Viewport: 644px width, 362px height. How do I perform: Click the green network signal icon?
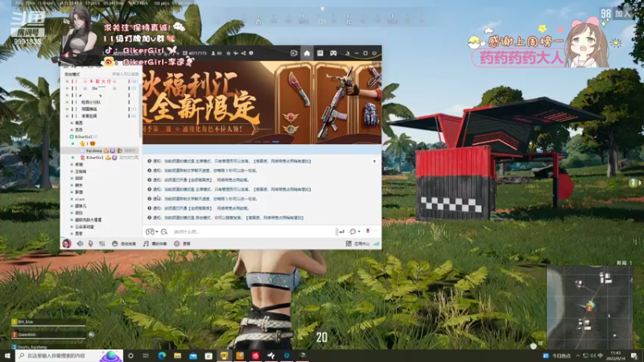coord(376,244)
